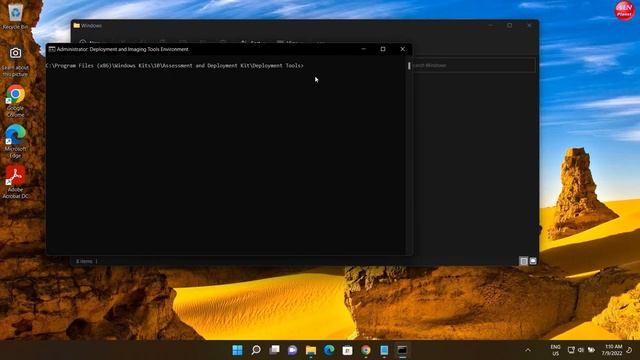Open the Teams Chat taskbar icon
Viewport: 640px width, 360px height.
pos(292,350)
